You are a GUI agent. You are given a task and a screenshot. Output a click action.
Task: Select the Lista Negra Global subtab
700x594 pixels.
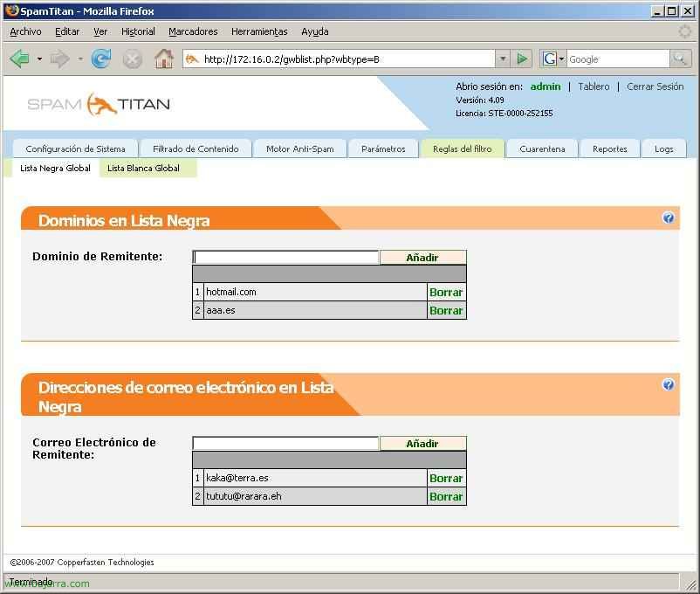tap(55, 168)
